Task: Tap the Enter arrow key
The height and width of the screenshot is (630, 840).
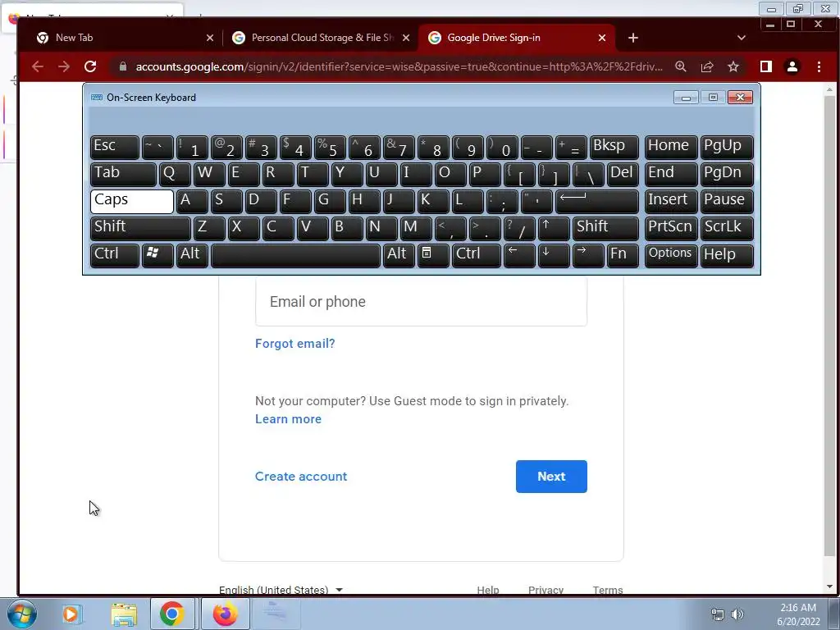Action: (x=597, y=201)
